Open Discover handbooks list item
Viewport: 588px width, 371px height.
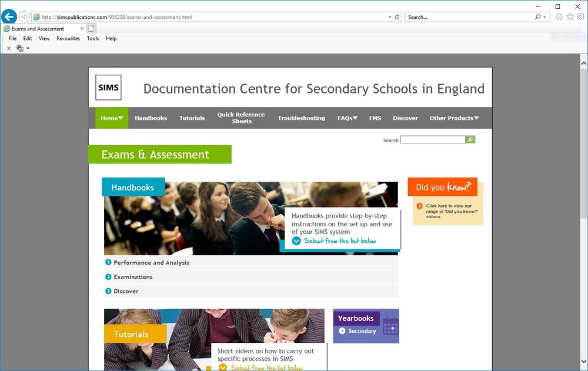126,291
